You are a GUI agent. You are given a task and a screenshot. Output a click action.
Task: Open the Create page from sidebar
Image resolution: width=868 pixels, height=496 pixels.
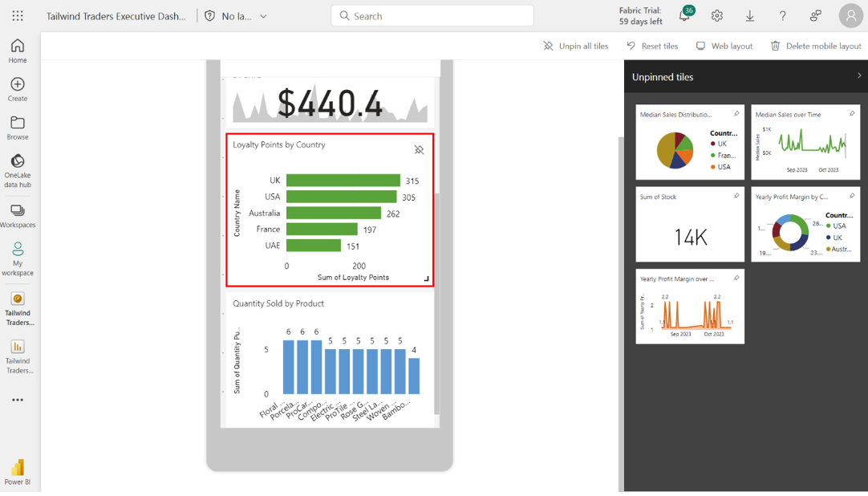click(x=18, y=89)
